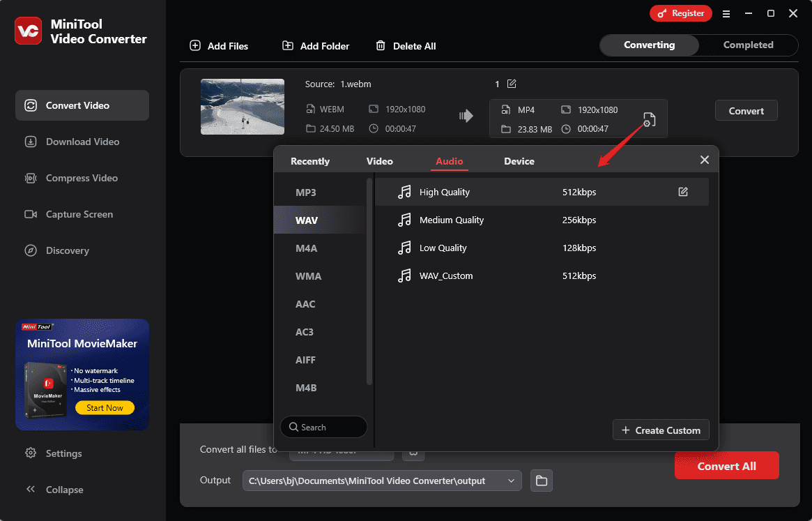Click the Capture Screen camera icon

coord(31,214)
